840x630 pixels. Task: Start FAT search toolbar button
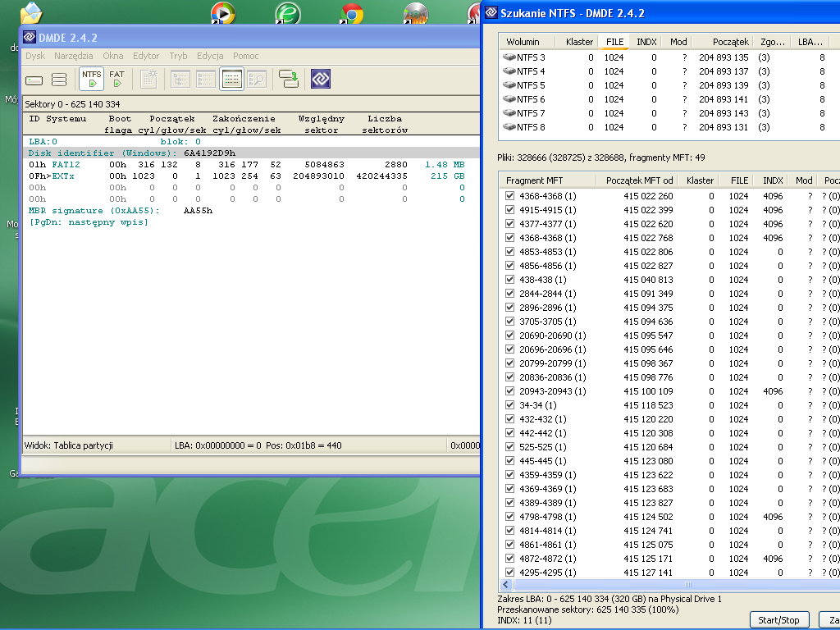coord(116,79)
